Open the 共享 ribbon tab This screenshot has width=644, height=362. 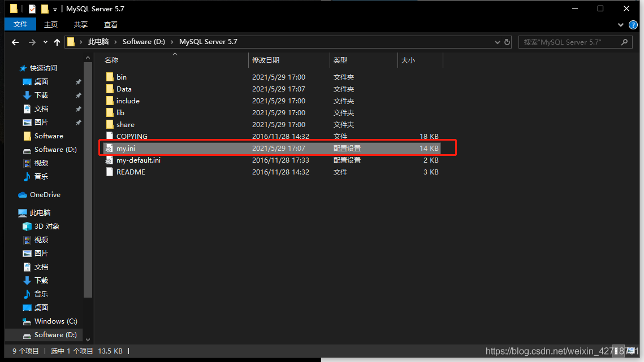[x=81, y=25]
